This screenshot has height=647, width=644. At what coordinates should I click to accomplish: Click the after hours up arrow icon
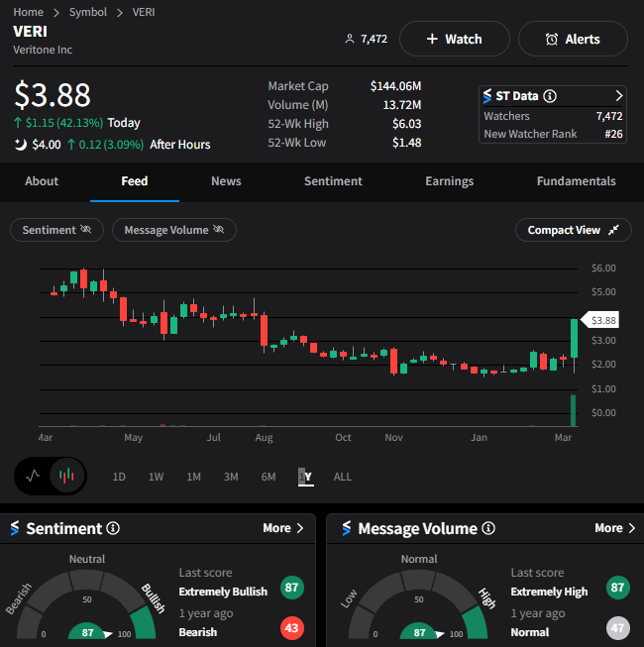pos(71,145)
